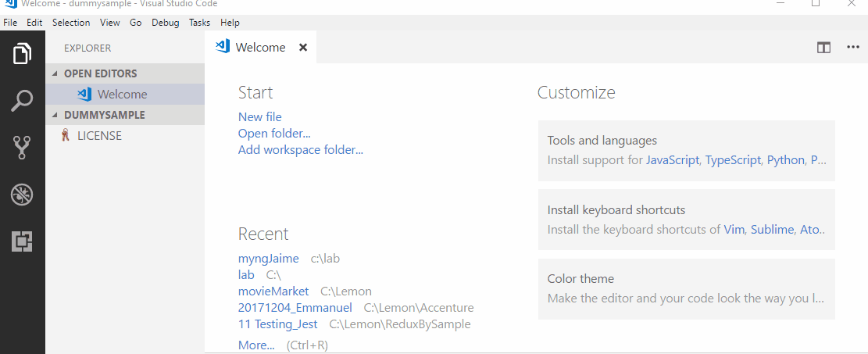
Task: Open the Debug menu
Action: point(165,23)
